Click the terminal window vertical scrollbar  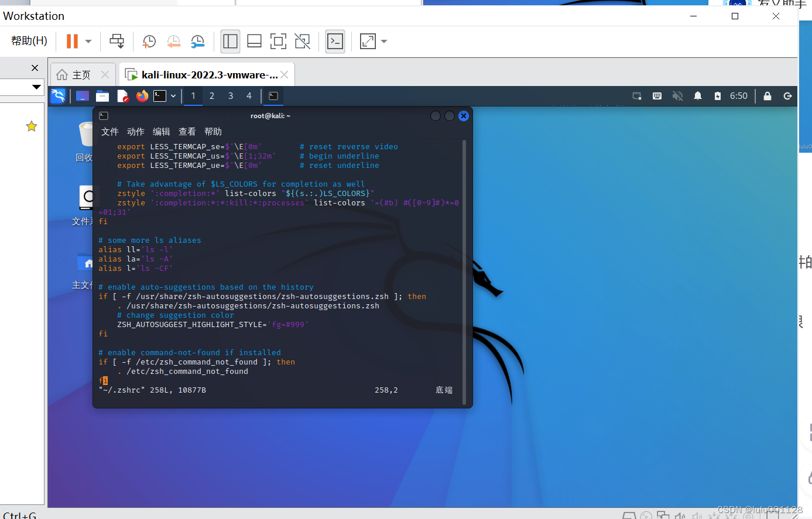(x=464, y=272)
